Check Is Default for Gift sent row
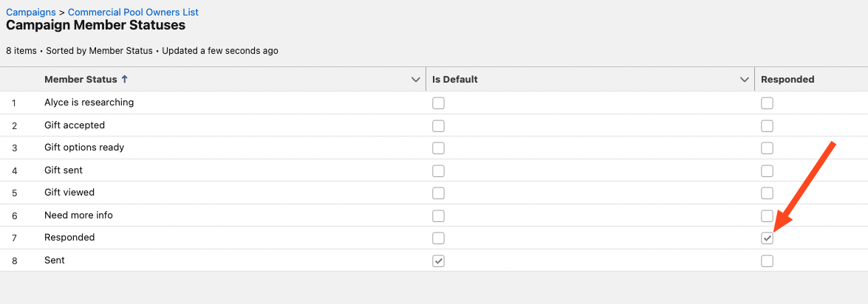The height and width of the screenshot is (304, 868). point(438,170)
